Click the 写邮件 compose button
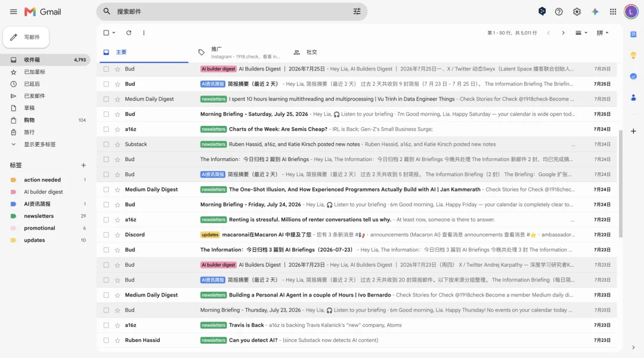The width and height of the screenshot is (644, 358). (x=26, y=38)
